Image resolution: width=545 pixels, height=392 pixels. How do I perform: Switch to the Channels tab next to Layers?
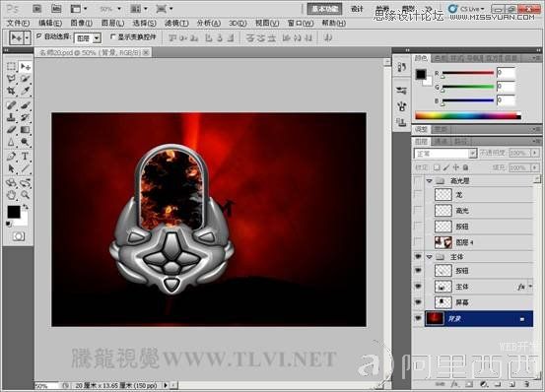point(442,141)
